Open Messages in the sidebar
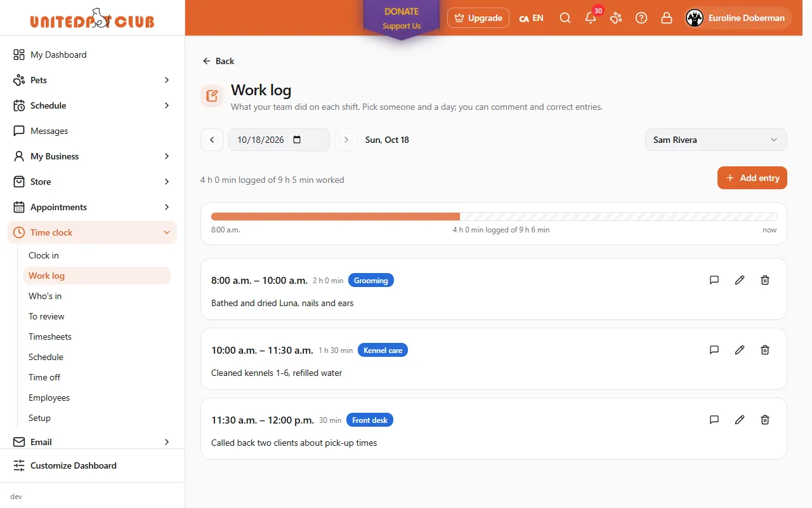This screenshot has height=508, width=812. click(x=92, y=131)
